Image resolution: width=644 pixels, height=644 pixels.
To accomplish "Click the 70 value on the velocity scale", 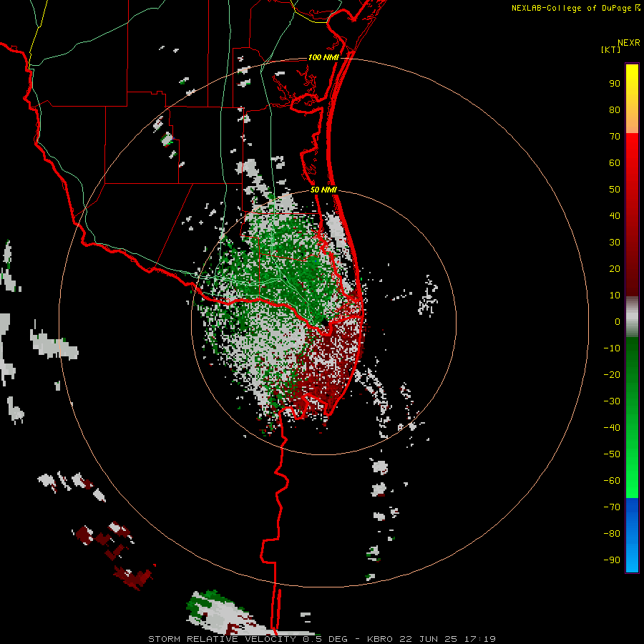I will [615, 137].
